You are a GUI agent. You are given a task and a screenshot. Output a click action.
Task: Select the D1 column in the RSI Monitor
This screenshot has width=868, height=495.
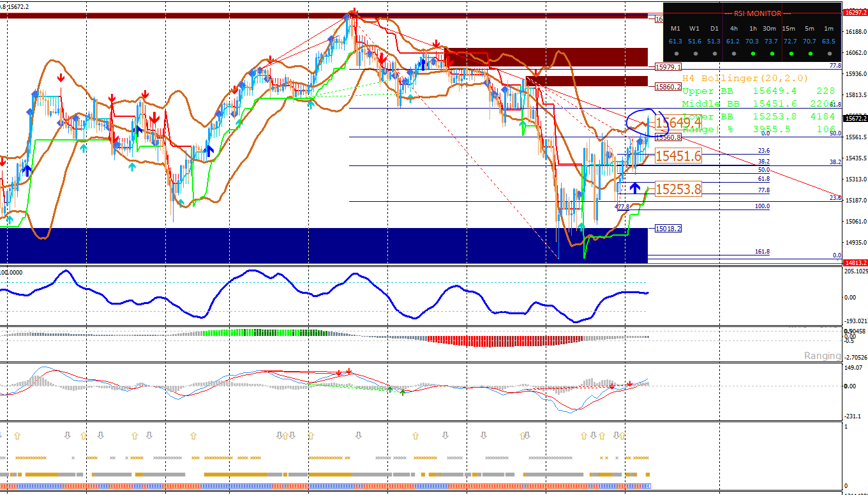coord(715,29)
